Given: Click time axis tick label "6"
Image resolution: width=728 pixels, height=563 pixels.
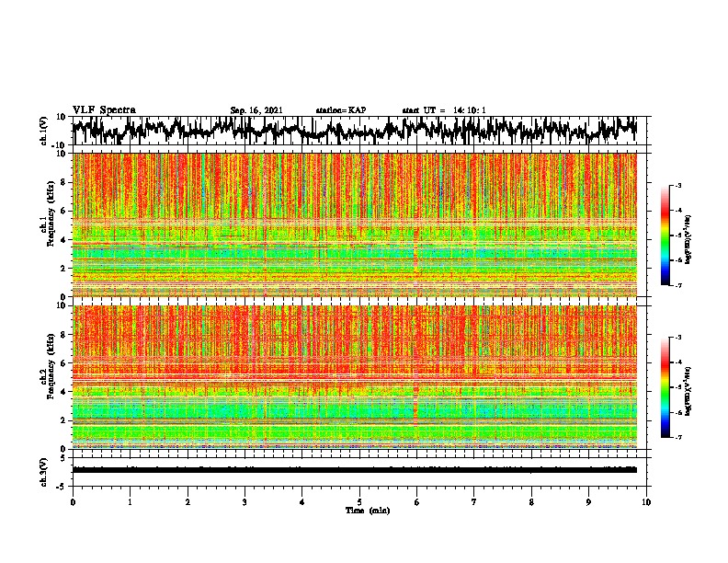Looking at the screenshot, I should pyautogui.click(x=417, y=502).
